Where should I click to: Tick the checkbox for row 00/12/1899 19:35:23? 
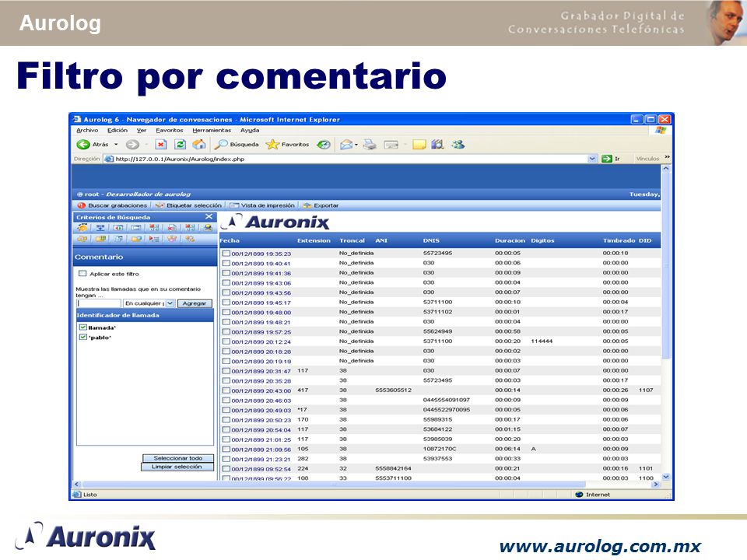coord(226,254)
